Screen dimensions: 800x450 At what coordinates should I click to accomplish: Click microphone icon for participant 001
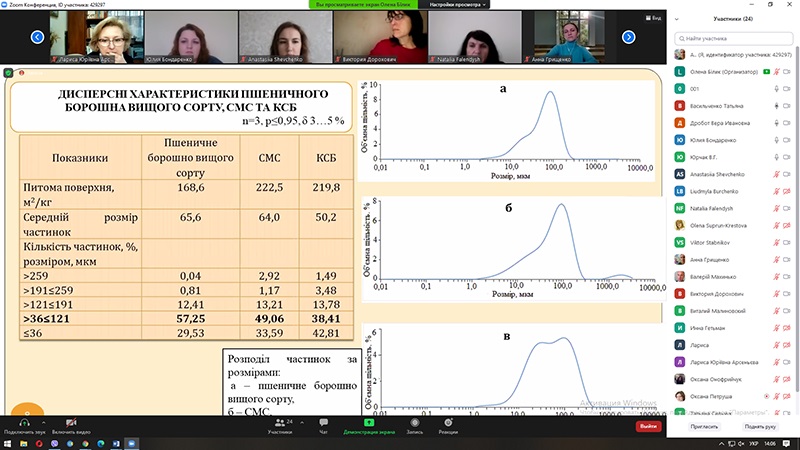click(777, 89)
